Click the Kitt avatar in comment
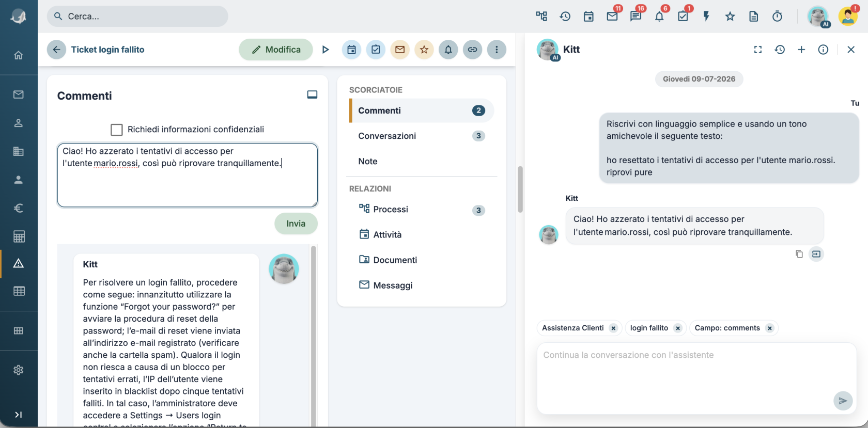This screenshot has height=428, width=868. pos(284,269)
